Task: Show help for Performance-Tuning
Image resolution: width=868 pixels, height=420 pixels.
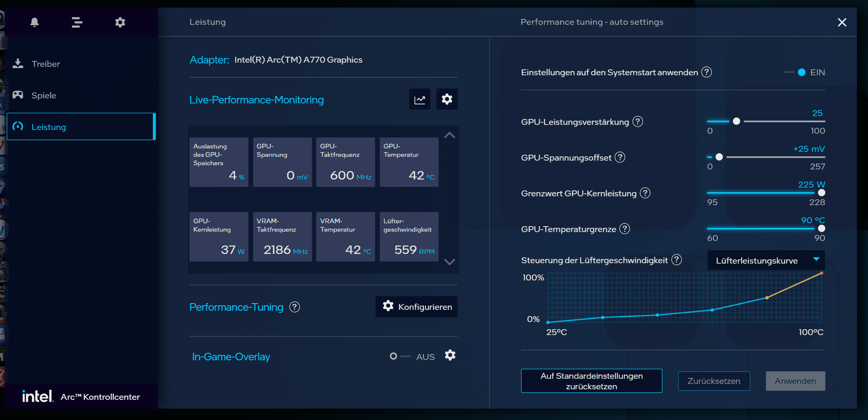Action: (295, 307)
